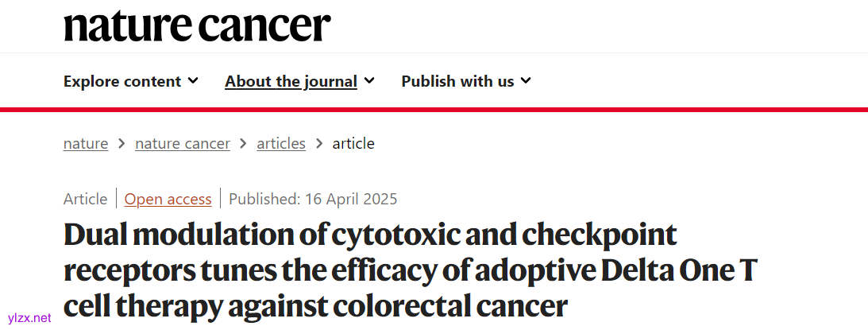Navigate to the nature cancer breadcrumb

coord(183,144)
